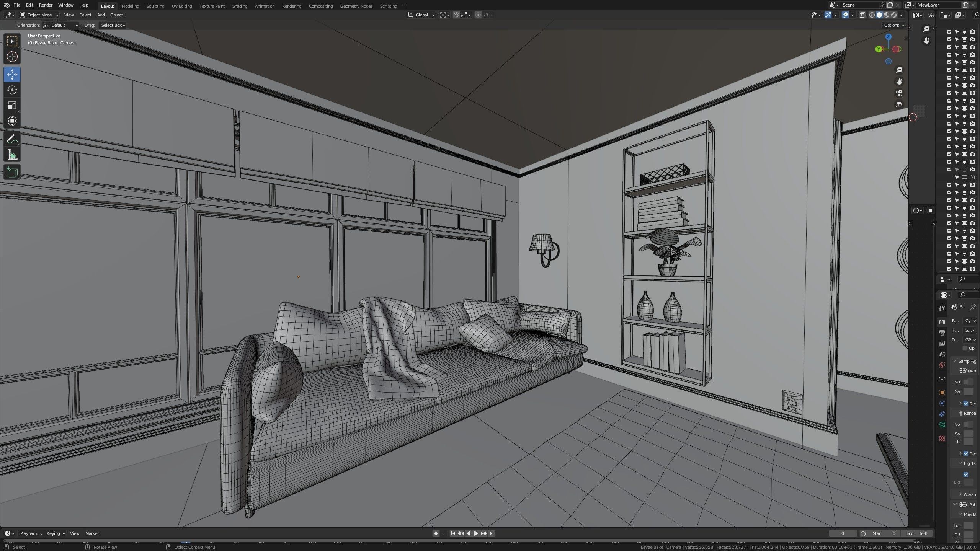Screen dimensions: 980x551
Task: Click the timeline Marker menu
Action: [92, 533]
